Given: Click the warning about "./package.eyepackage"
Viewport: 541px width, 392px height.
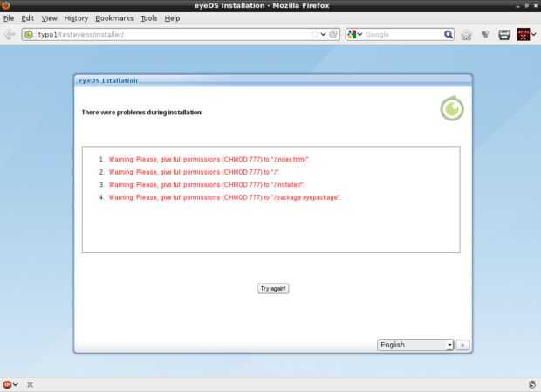Looking at the screenshot, I should click(224, 197).
